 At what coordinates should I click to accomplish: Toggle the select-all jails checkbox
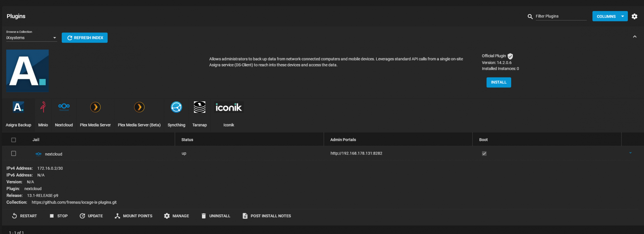(x=14, y=140)
